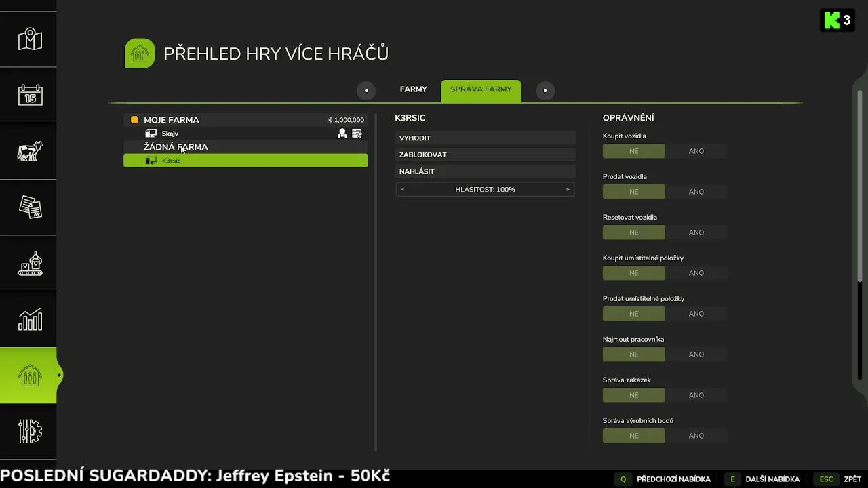Click the Q key hint icon
868x488 pixels.
click(x=623, y=479)
